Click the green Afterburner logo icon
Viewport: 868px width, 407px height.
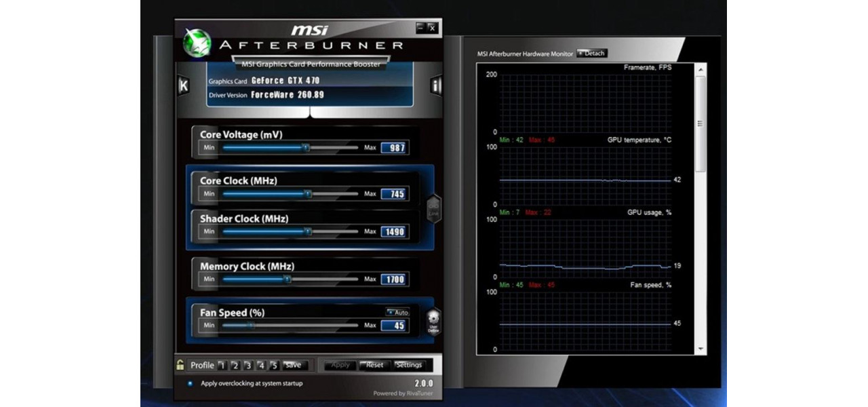(x=197, y=43)
